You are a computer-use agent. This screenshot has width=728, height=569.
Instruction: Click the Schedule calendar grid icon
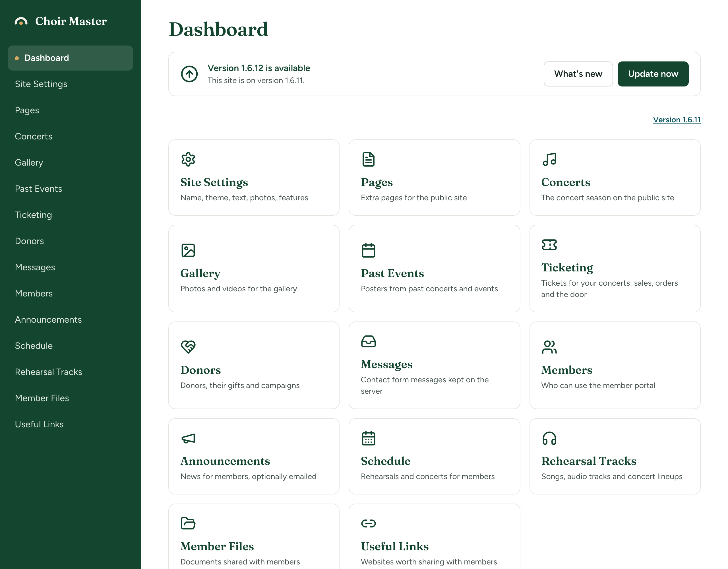(368, 438)
